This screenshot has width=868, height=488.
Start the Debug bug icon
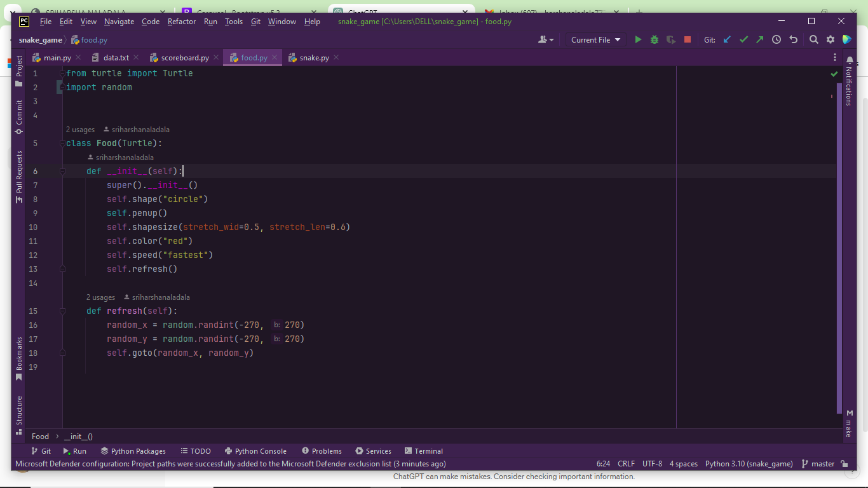pos(654,39)
